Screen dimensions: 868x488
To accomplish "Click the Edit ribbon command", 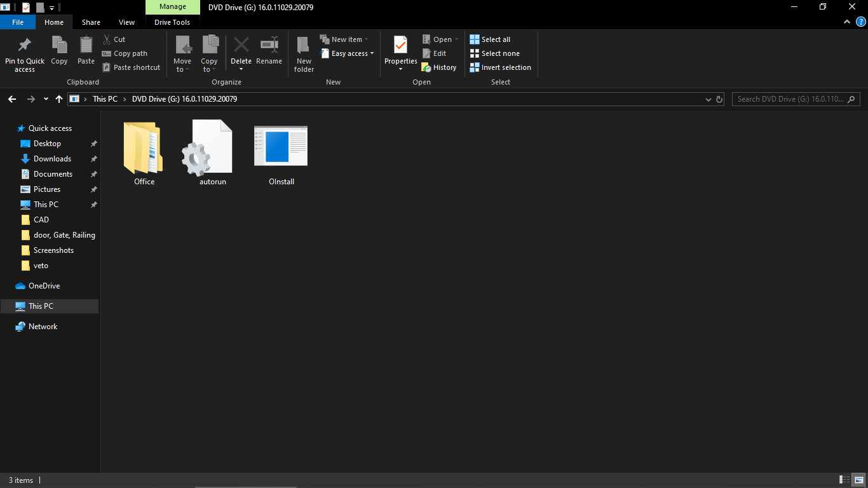I will pos(434,53).
